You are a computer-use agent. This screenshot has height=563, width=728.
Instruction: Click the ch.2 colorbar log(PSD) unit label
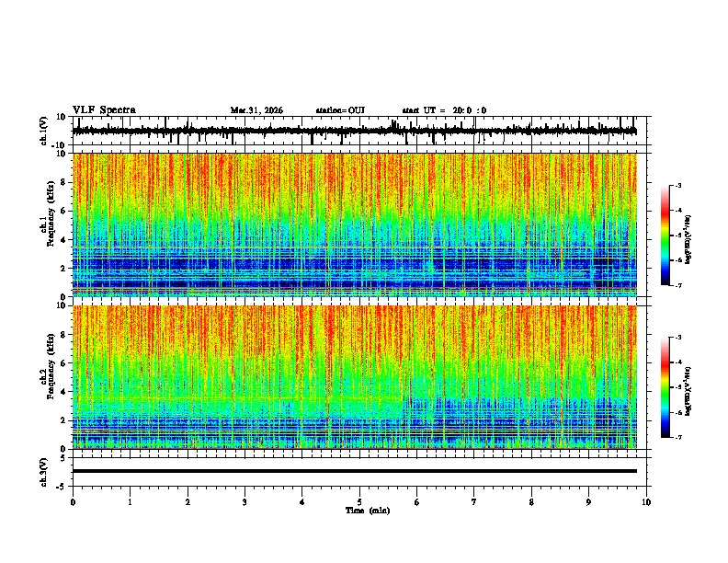coord(688,391)
